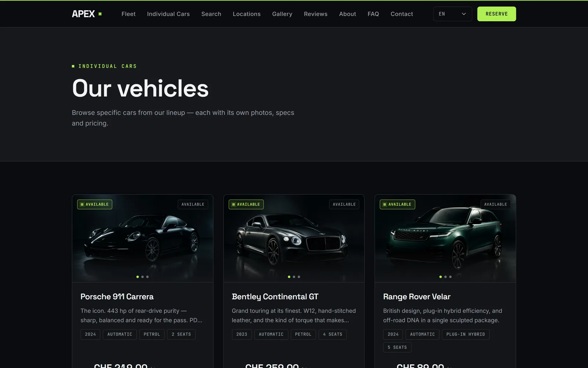588x368 pixels.
Task: Click the 2 SEATS tag
Action: (181, 334)
